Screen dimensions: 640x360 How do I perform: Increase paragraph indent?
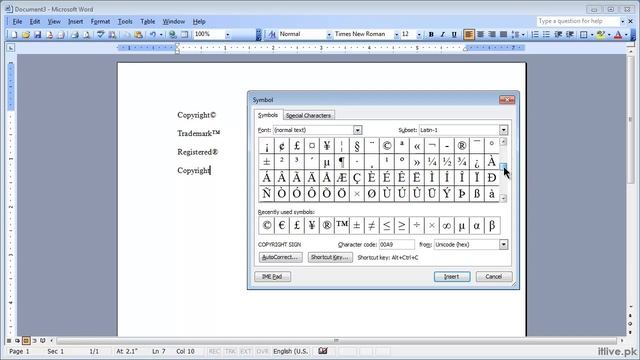pyautogui.click(x=569, y=35)
